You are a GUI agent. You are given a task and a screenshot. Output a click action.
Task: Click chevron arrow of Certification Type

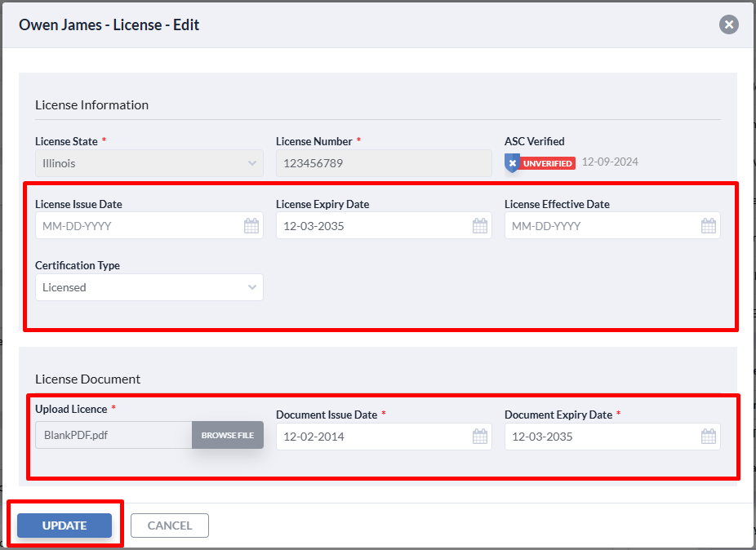pos(251,287)
